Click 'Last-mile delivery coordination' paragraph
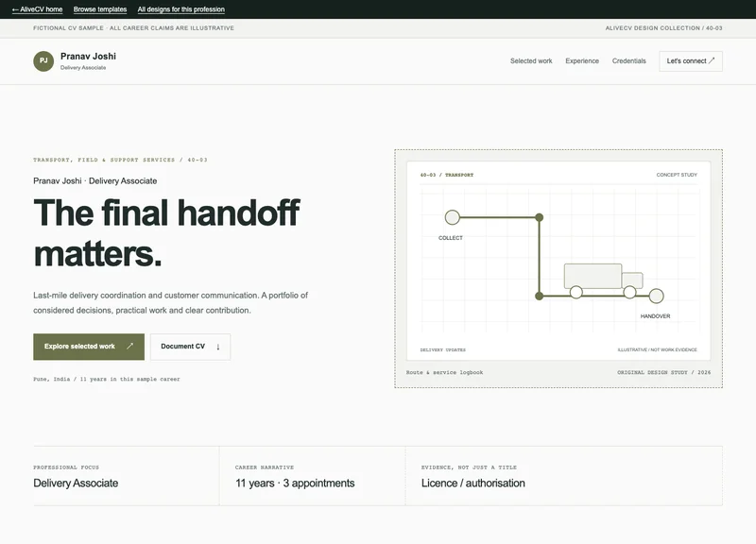This screenshot has width=756, height=544. (x=171, y=302)
